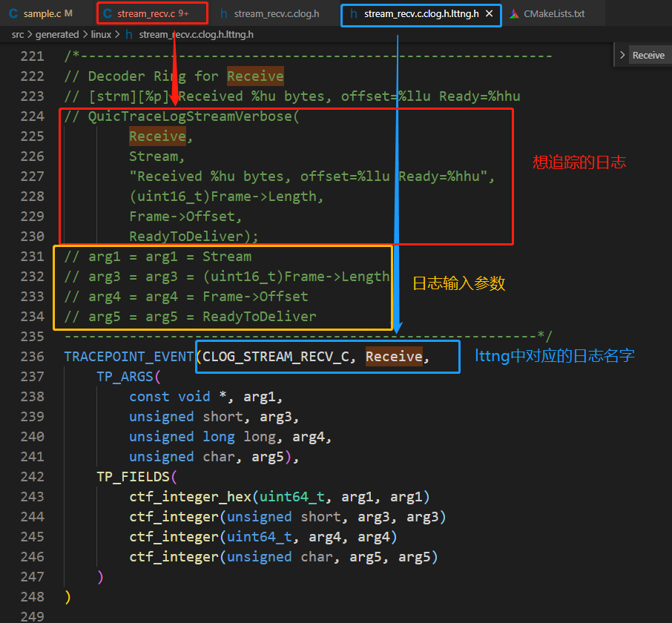Click the CLOG_STREAM_RECV_C identifier

pyautogui.click(x=276, y=357)
